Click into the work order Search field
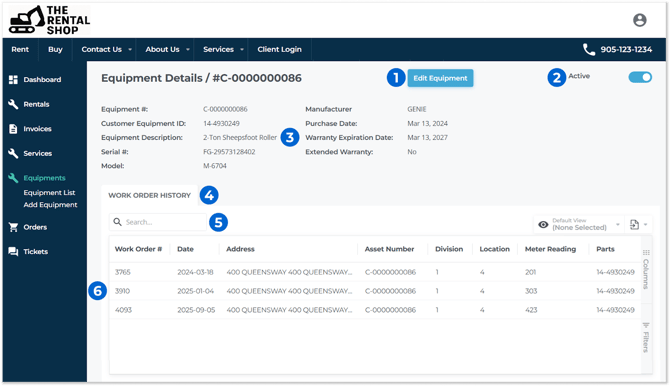The image size is (670, 386). 158,222
